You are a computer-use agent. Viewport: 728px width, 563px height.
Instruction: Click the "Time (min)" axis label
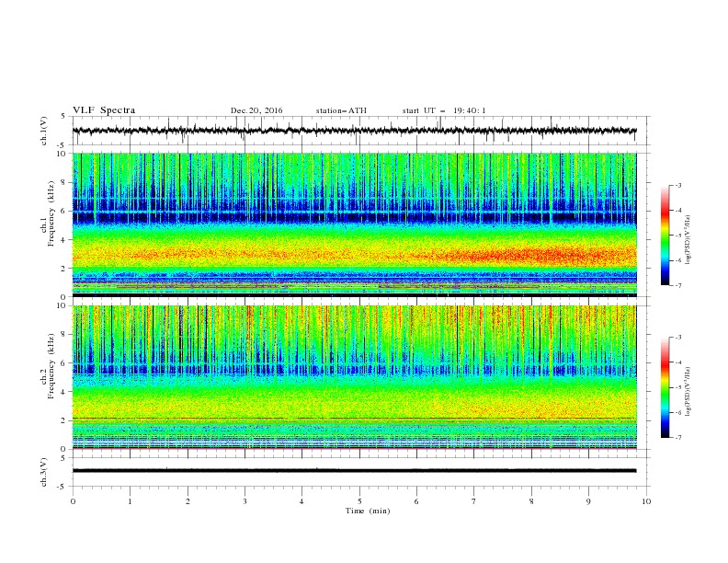(368, 511)
